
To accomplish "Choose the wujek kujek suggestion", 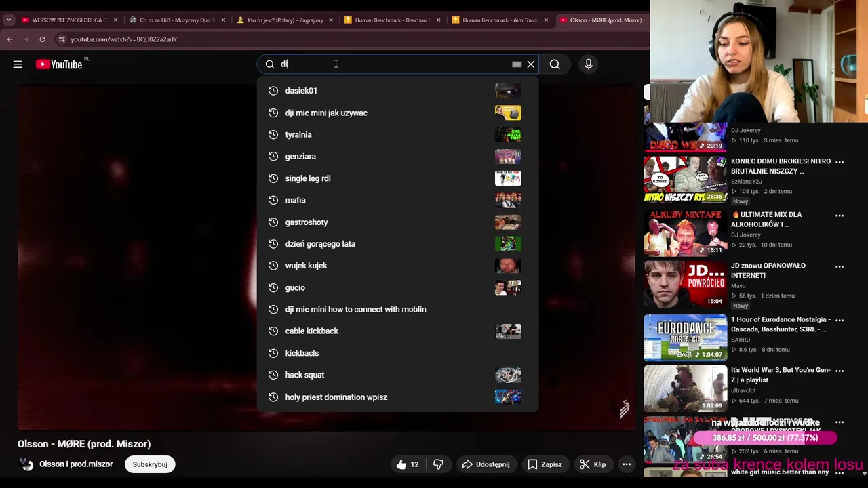I will point(397,266).
